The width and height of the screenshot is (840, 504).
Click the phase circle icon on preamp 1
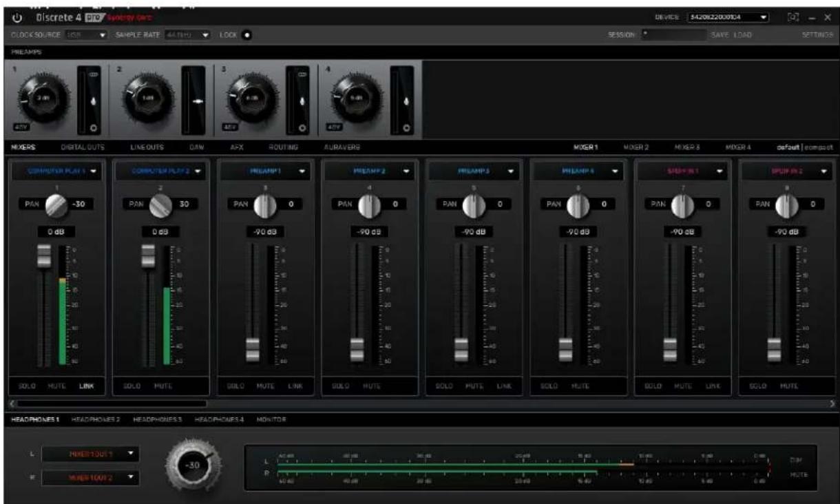[x=95, y=128]
